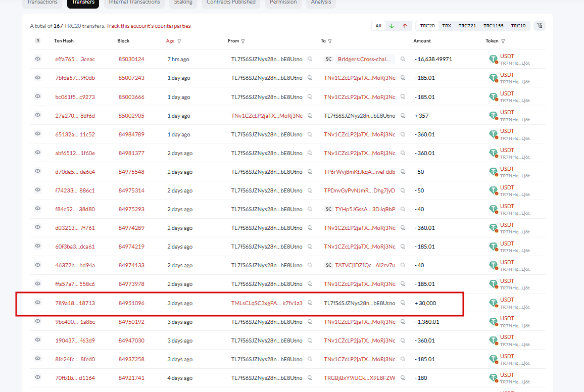Open the Contracts Published tab
This screenshot has width=584, height=392.
click(231, 3)
